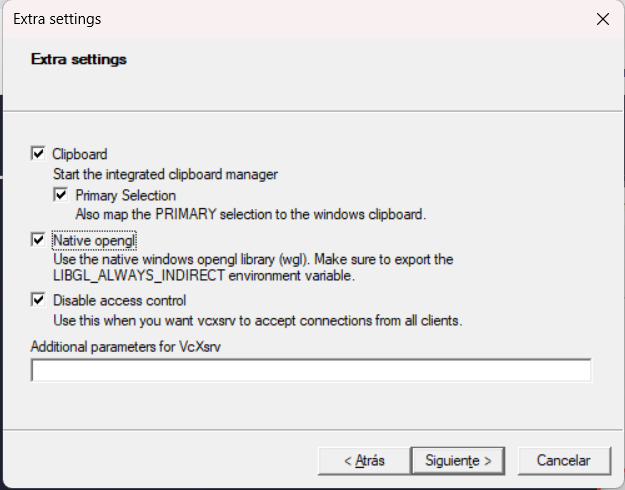Click the 'Primary Selection' label text
625x490 pixels.
point(125,195)
